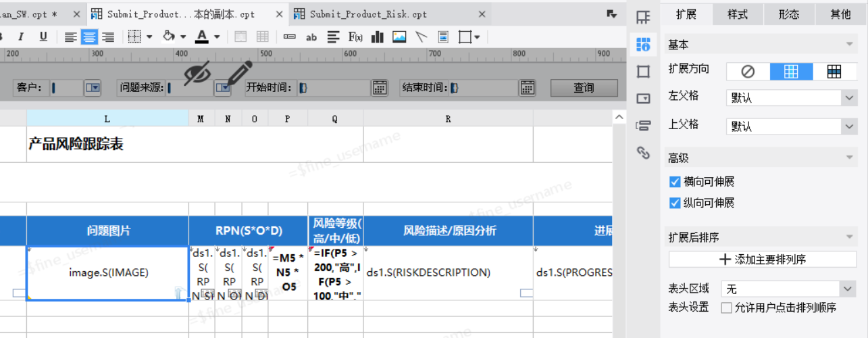The image size is (868, 338).
Task: Switch to Submit_Product_Risk.cpt tab
Action: (x=390, y=14)
